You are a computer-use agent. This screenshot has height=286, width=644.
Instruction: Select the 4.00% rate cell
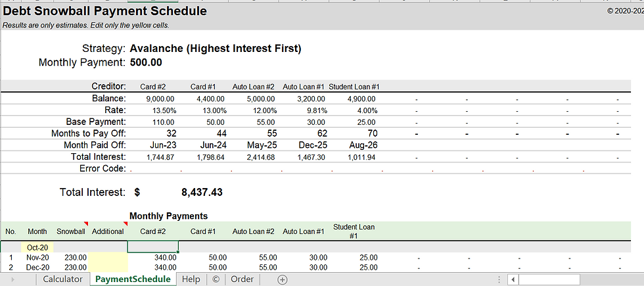point(367,110)
